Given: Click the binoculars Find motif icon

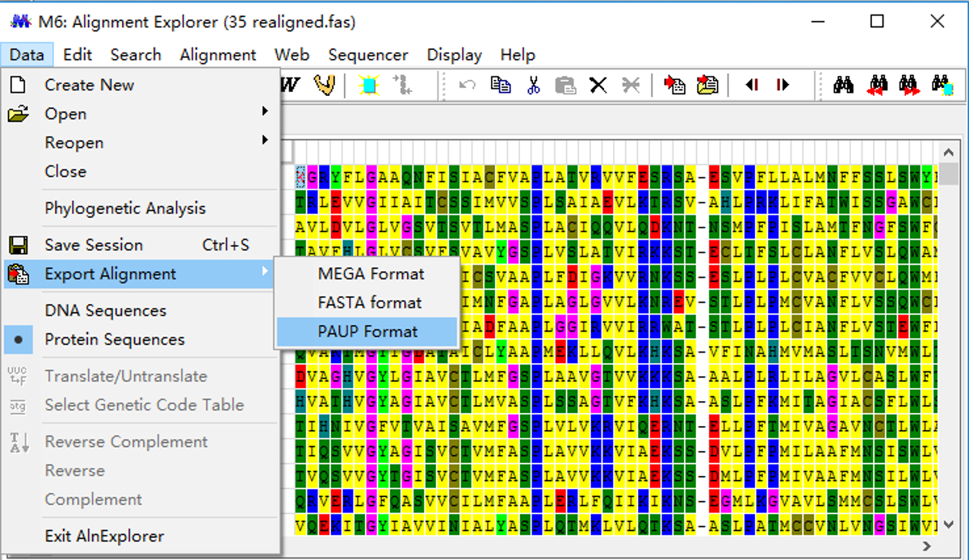Looking at the screenshot, I should (x=844, y=85).
